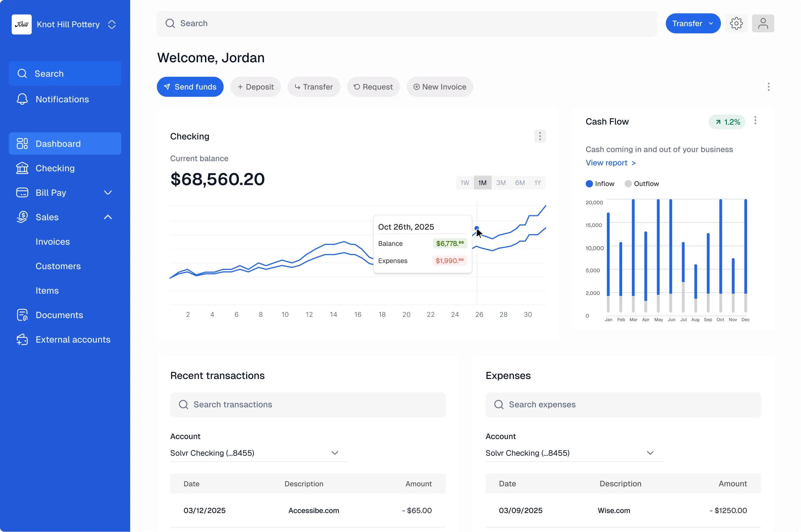Switch chart range to 1W

464,182
